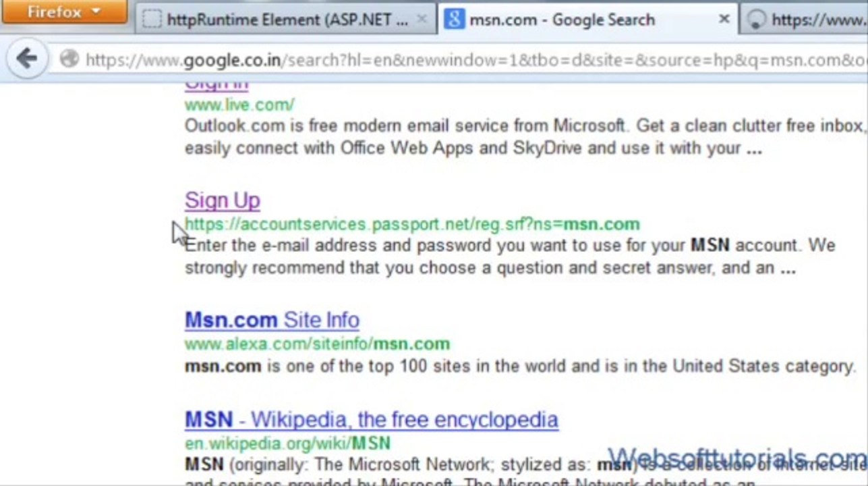Close the httpRuntime Element tab
Viewport: 868px width, 486px height.
point(422,20)
